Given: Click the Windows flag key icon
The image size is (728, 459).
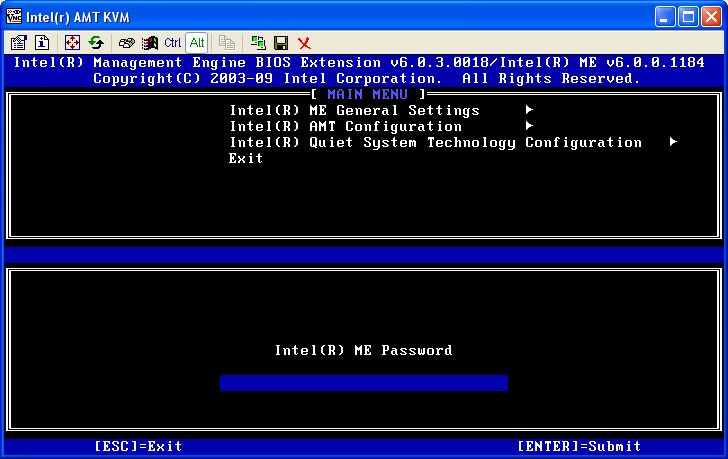Looking at the screenshot, I should pyautogui.click(x=149, y=42).
